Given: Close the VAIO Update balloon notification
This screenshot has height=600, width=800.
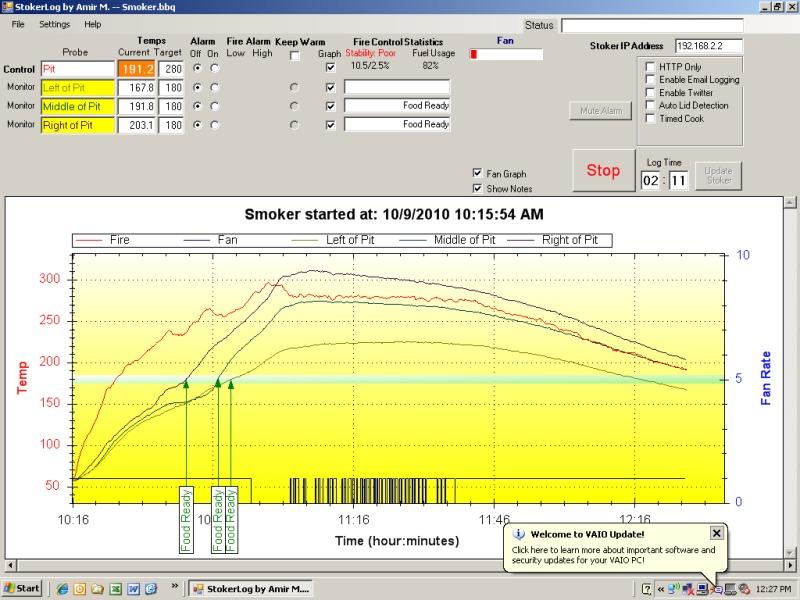Looking at the screenshot, I should [x=716, y=533].
